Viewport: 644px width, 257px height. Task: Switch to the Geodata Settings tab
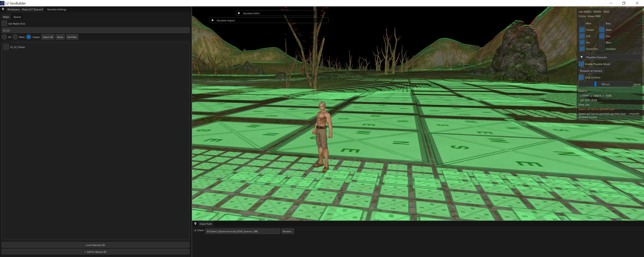tap(57, 10)
